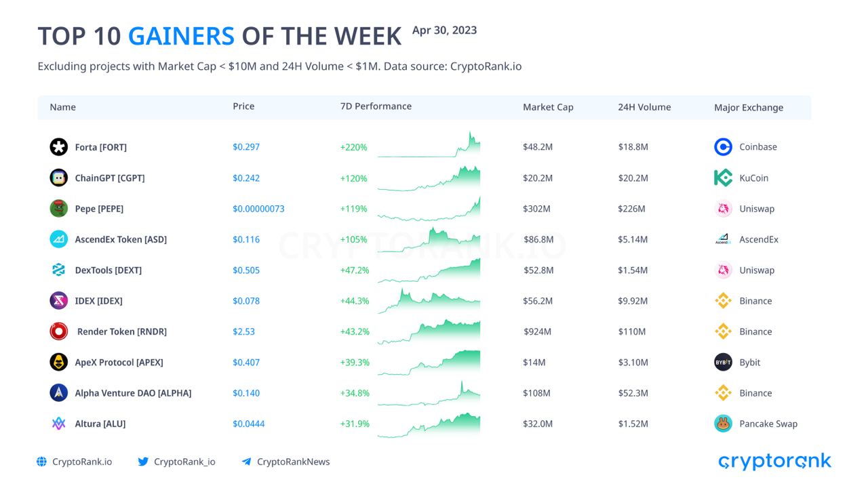This screenshot has height=488, width=868.
Task: Click the Coinbase exchange logo
Action: [724, 147]
